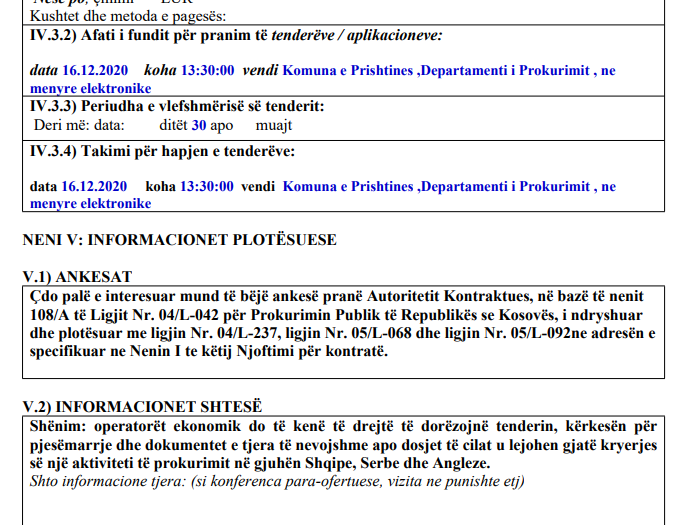Click menyre elektronike text in section IV.3.4
Screen dimensions: 688x525
pos(90,203)
